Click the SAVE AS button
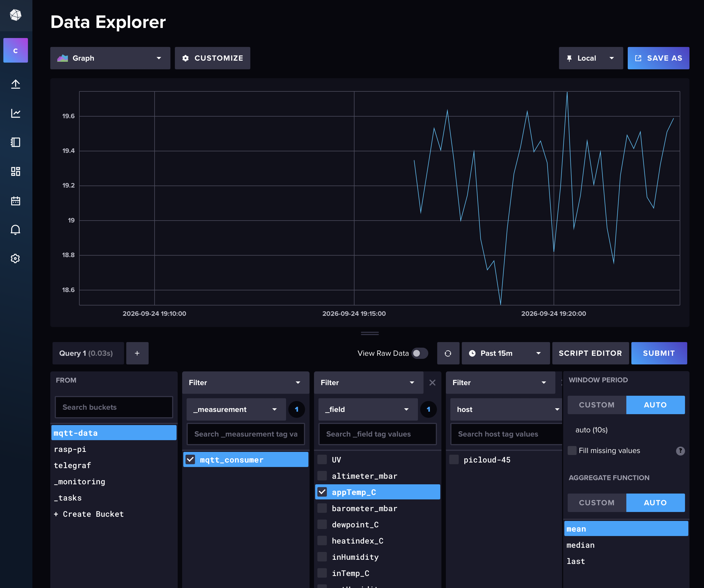The height and width of the screenshot is (588, 704). click(658, 58)
